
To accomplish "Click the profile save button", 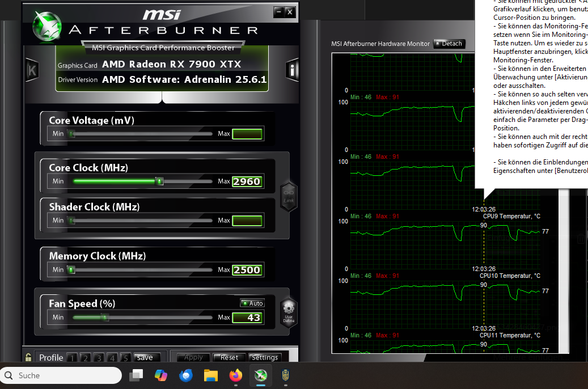I will click(147, 357).
